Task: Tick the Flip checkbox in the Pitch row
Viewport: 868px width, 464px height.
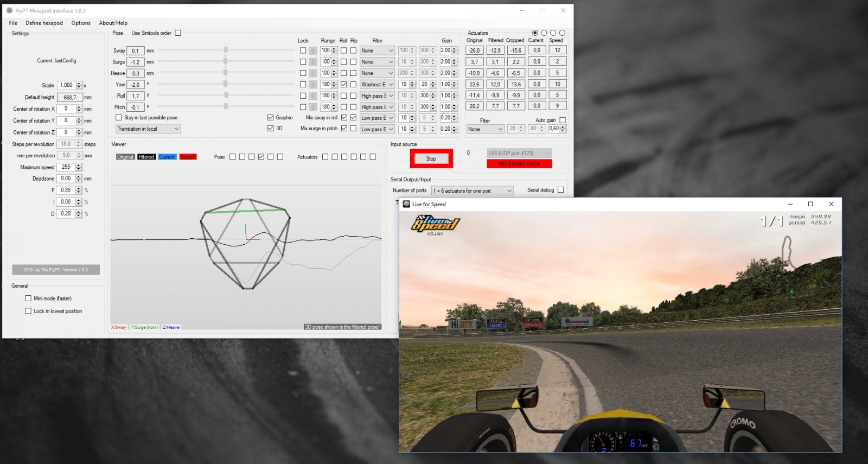Action: tap(354, 107)
